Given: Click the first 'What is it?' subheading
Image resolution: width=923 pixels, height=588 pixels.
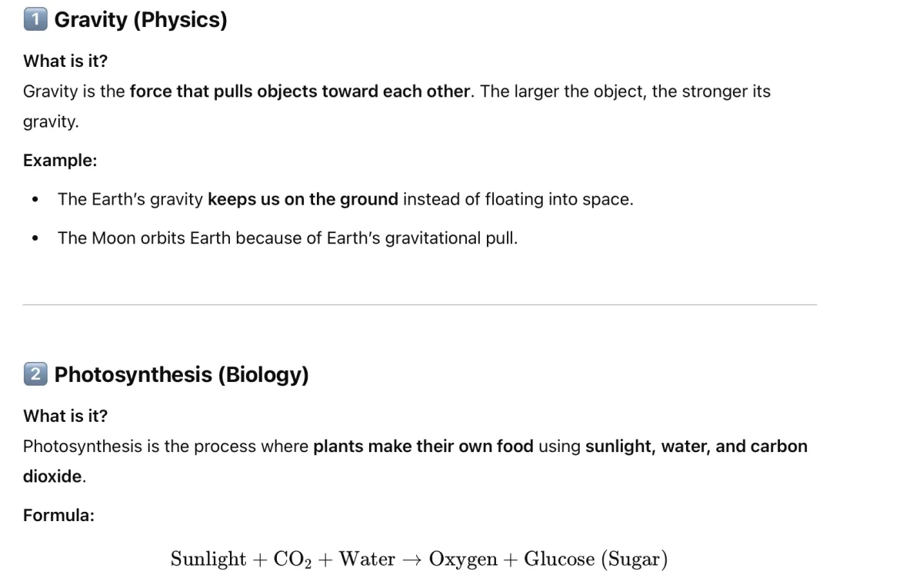Looking at the screenshot, I should point(65,61).
